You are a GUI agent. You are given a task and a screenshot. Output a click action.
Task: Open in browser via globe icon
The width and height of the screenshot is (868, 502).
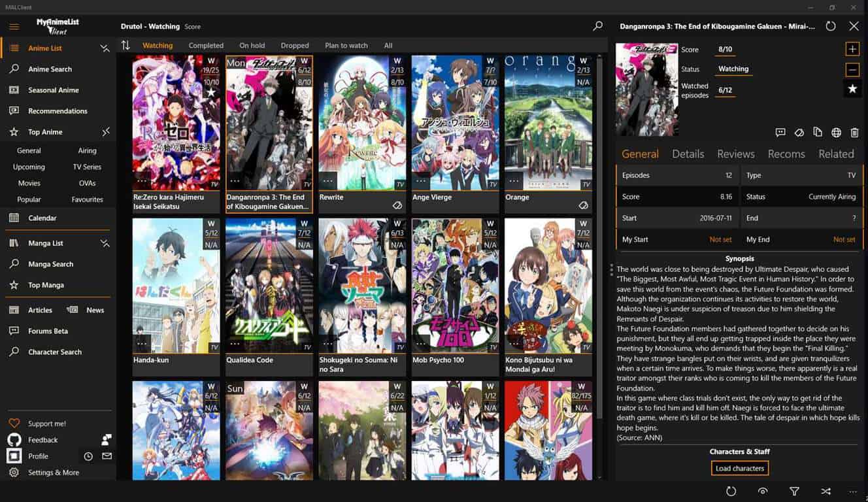point(836,133)
